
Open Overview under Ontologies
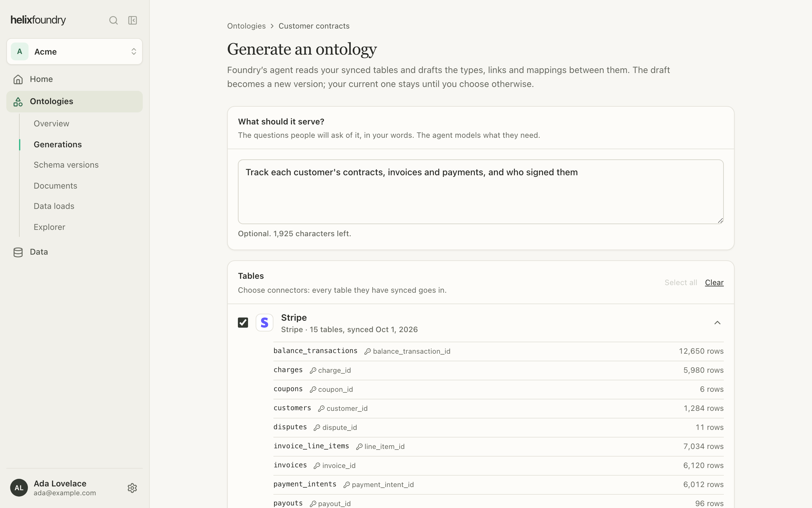51,123
